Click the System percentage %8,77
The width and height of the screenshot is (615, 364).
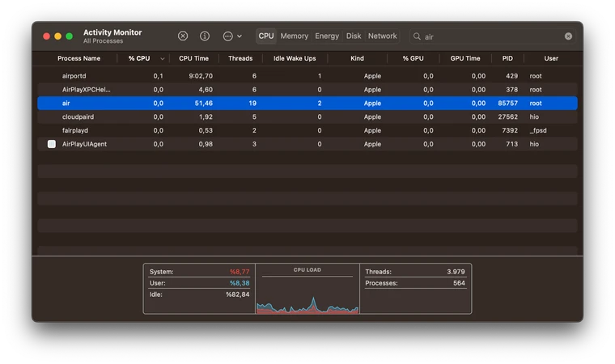pyautogui.click(x=240, y=272)
